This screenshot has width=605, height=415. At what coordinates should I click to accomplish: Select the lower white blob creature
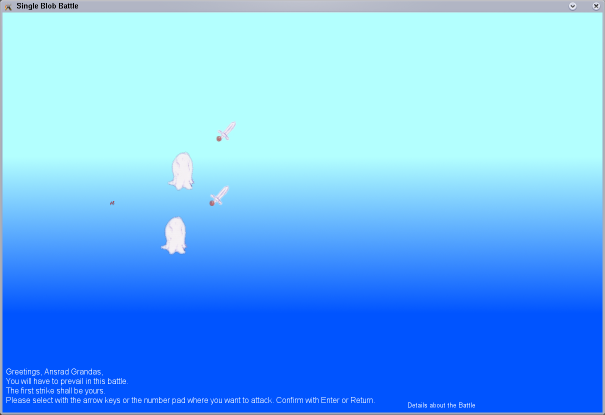[175, 235]
